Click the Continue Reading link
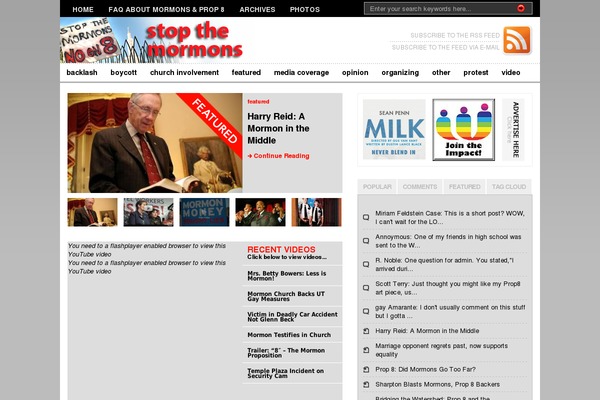This screenshot has height=400, width=600. 278,156
